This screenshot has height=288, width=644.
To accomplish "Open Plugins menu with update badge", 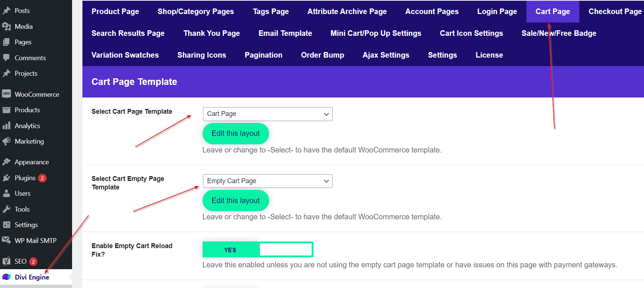I will (x=25, y=178).
